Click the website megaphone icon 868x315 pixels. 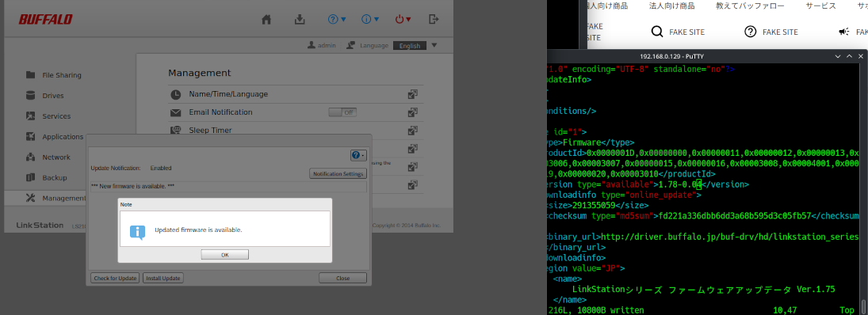[844, 32]
